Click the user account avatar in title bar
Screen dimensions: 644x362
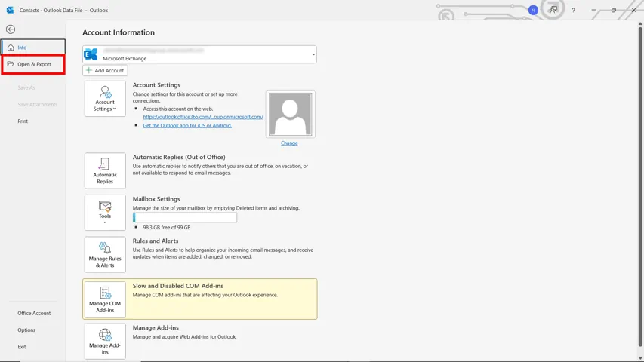coord(533,11)
